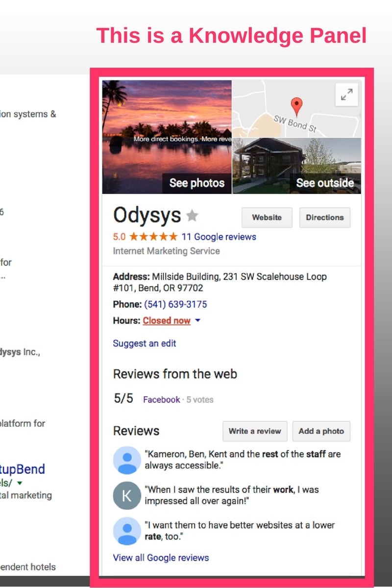Expand the map to full view
The width and height of the screenshot is (392, 588).
coord(347,95)
